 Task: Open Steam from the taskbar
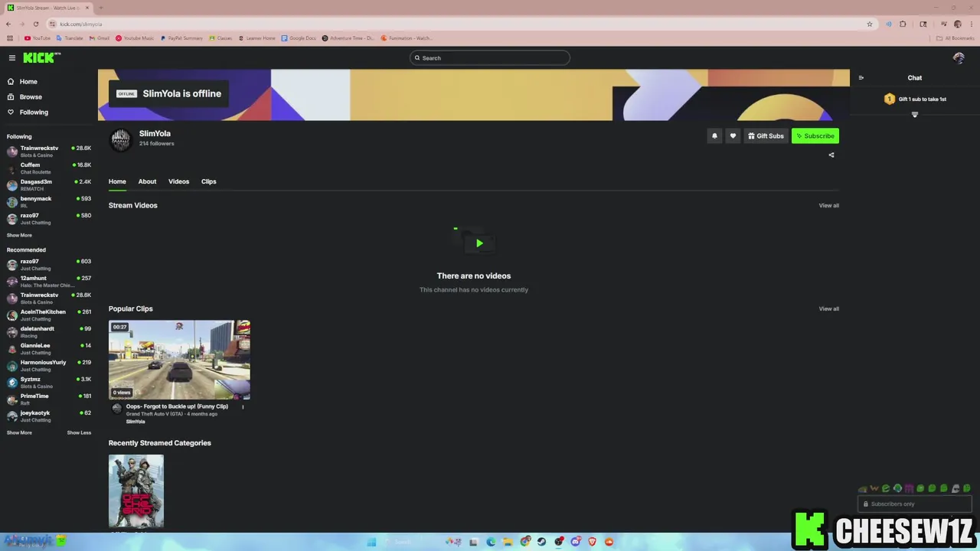click(x=541, y=542)
